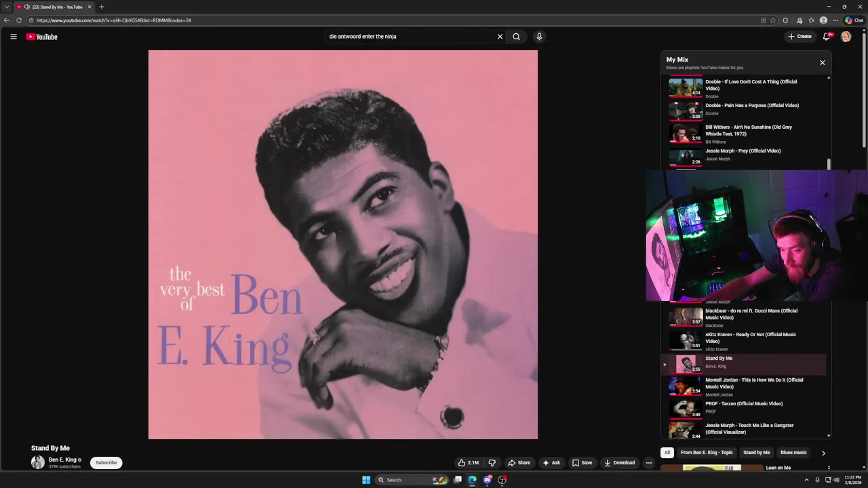Screen dimensions: 868x488
Task: Play sKitz Kraven - Ready Or Not
Action: click(x=743, y=341)
